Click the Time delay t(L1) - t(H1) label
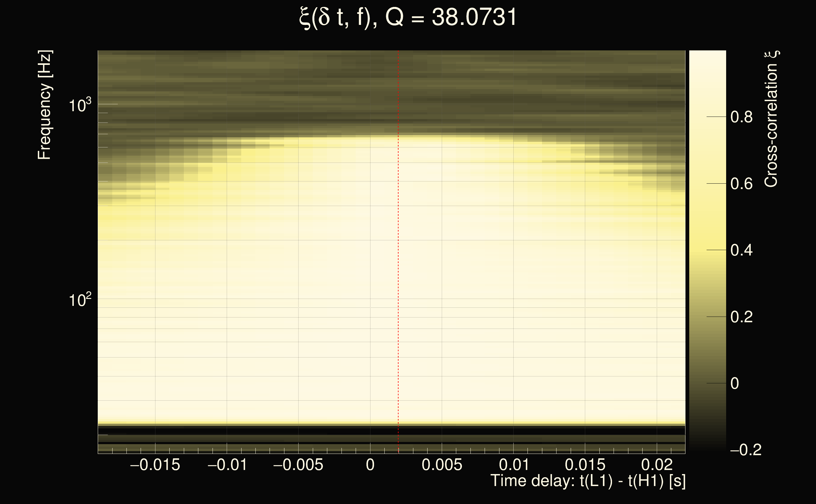 588,481
